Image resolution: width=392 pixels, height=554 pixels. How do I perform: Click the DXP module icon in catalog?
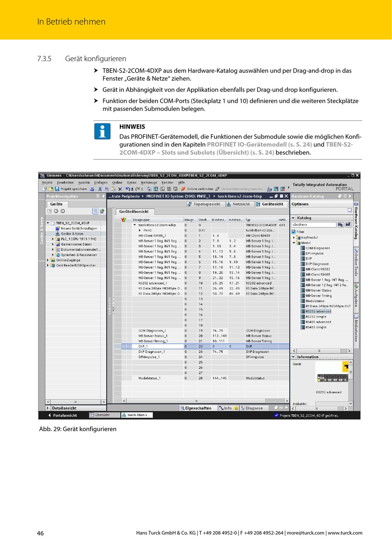point(302,259)
